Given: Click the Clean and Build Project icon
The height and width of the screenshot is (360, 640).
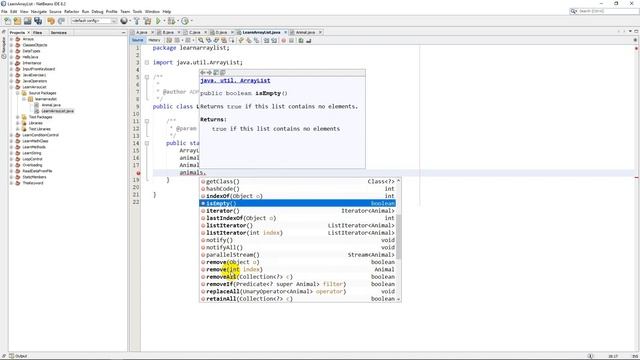Looking at the screenshot, I should coord(147,21).
